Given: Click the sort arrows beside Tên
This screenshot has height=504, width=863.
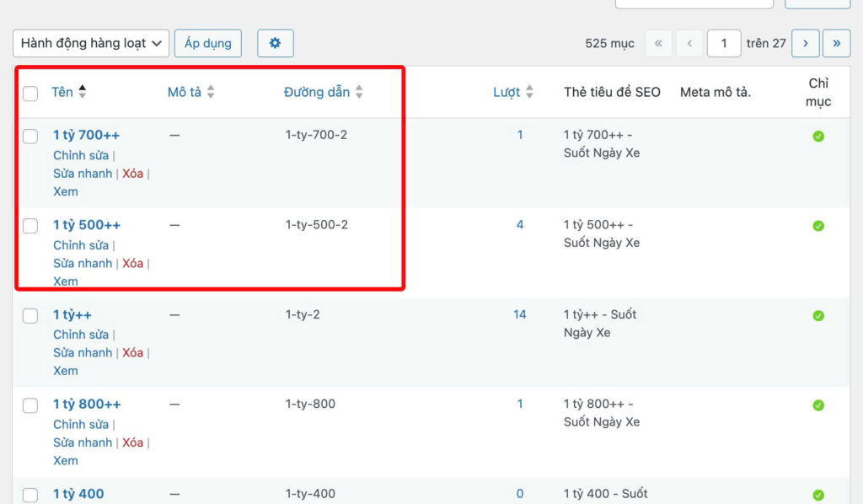Looking at the screenshot, I should click(x=83, y=91).
